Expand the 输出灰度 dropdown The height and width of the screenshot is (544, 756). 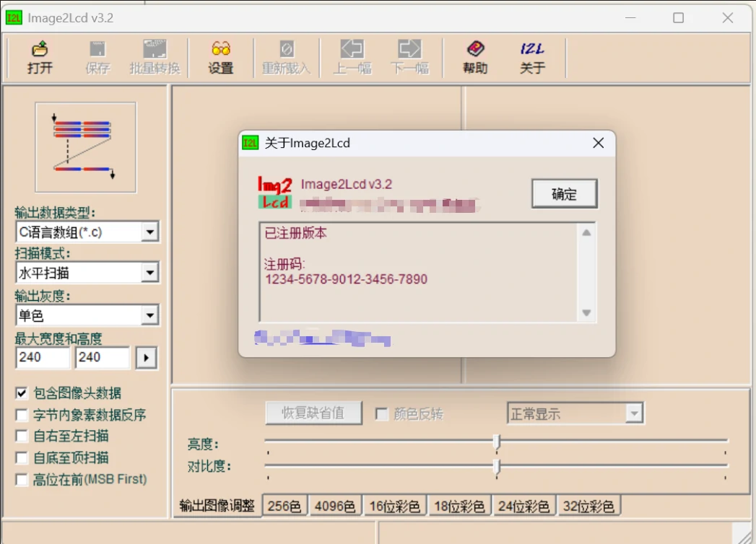pyautogui.click(x=149, y=315)
